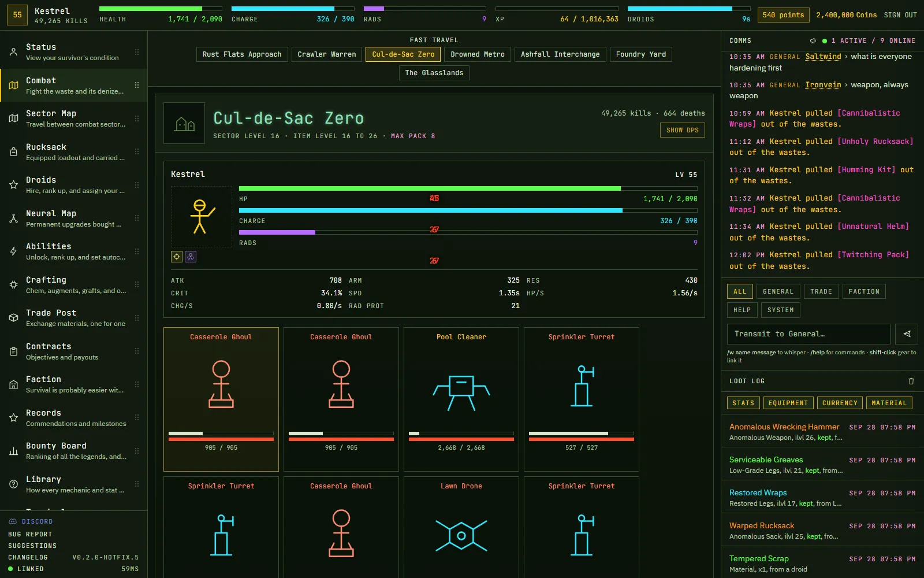Click the Transmit to General input field

808,334
